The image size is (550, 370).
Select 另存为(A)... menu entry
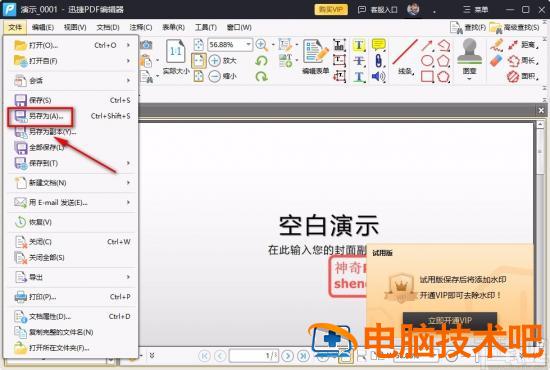click(70, 116)
